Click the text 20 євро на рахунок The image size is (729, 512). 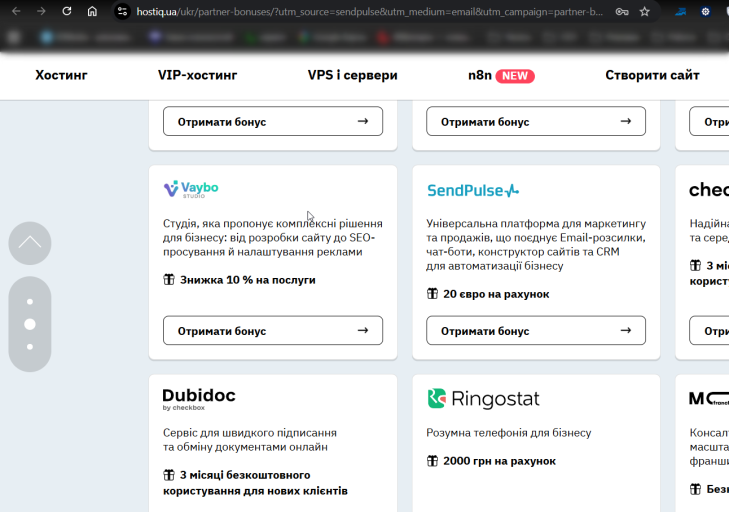point(496,294)
